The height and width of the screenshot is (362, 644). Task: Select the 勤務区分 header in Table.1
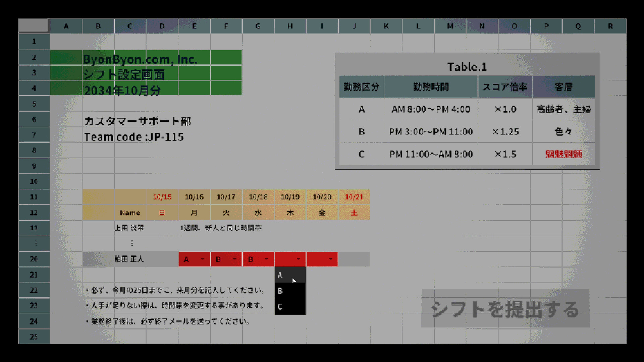[362, 87]
